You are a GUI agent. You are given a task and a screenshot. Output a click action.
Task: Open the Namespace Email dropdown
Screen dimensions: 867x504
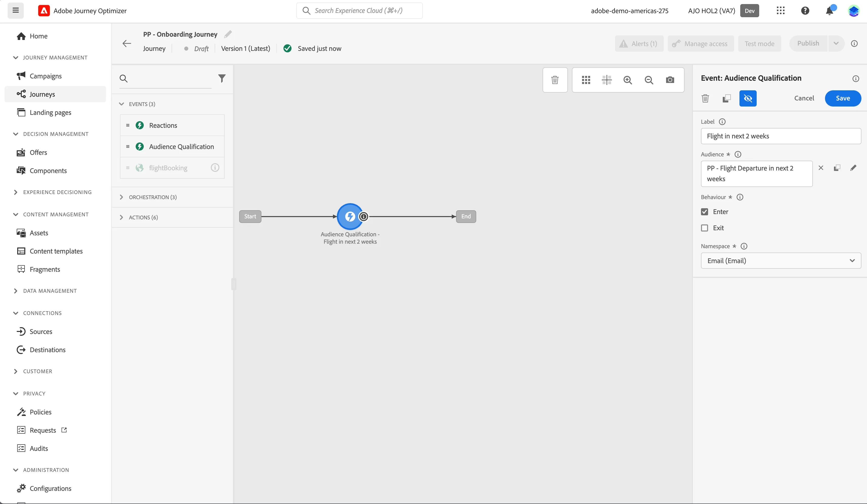click(781, 260)
